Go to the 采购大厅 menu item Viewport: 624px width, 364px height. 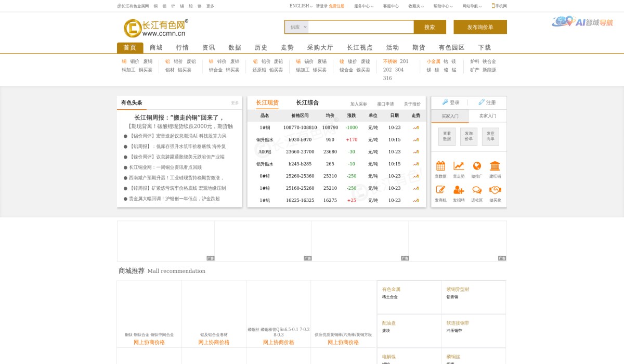point(320,47)
